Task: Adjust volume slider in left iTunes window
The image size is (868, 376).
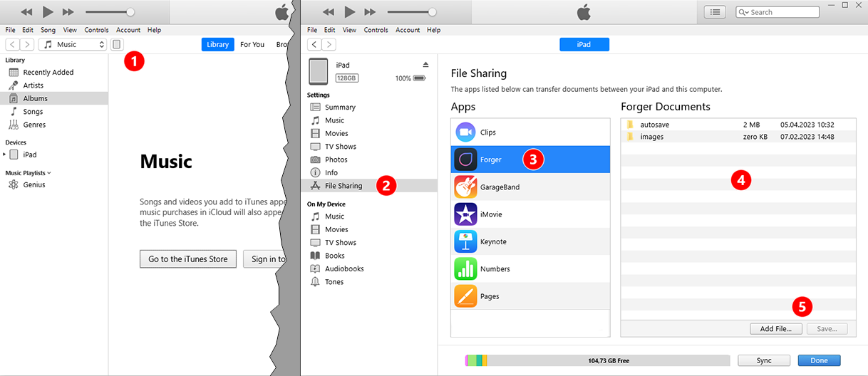Action: pyautogui.click(x=109, y=12)
